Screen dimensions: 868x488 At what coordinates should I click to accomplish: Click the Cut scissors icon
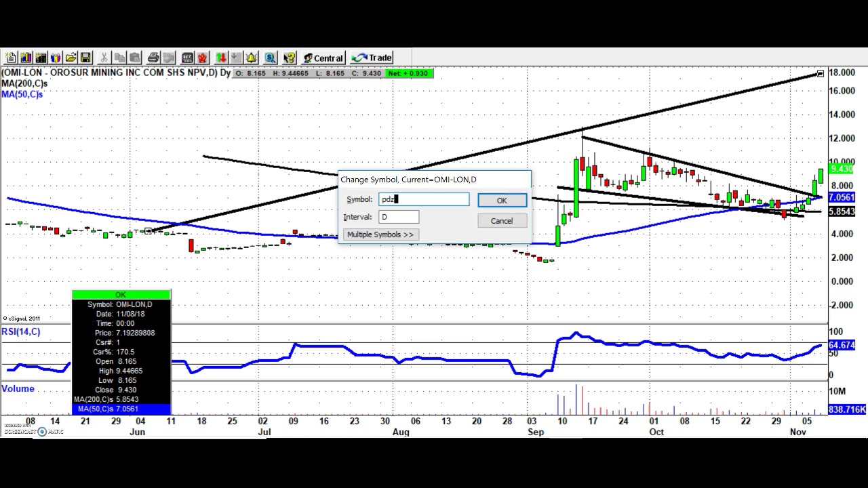pyautogui.click(x=104, y=58)
